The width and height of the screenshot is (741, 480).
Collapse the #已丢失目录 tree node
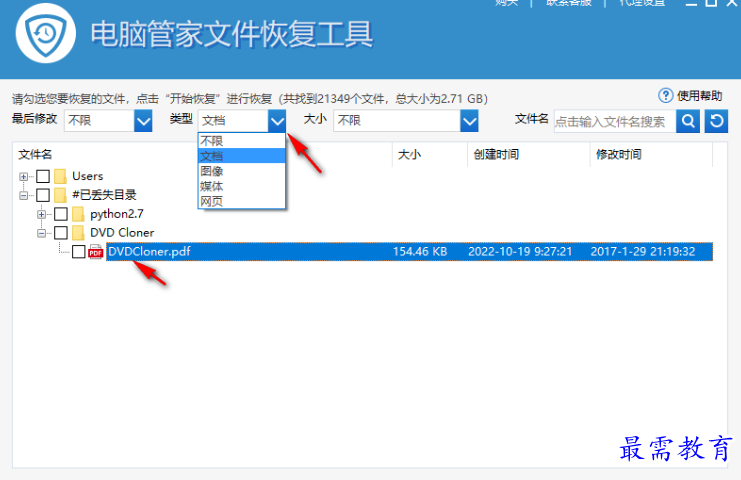[23, 196]
